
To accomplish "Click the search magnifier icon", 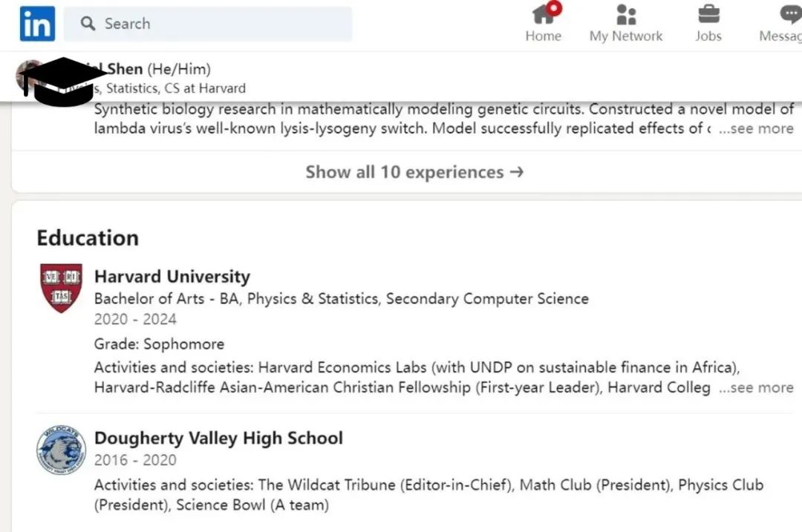I will pyautogui.click(x=88, y=24).
